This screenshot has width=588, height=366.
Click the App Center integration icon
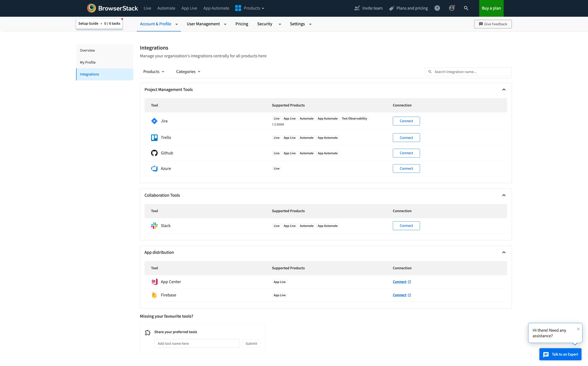point(154,282)
